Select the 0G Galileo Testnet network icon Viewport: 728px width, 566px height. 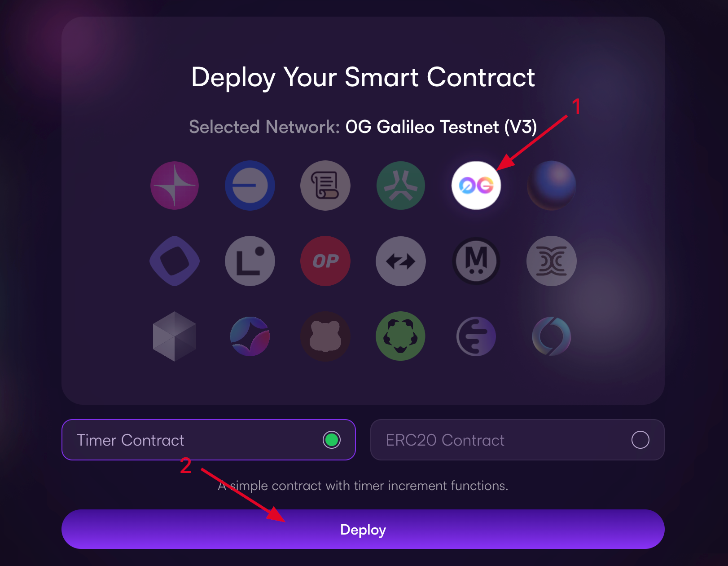pyautogui.click(x=476, y=186)
